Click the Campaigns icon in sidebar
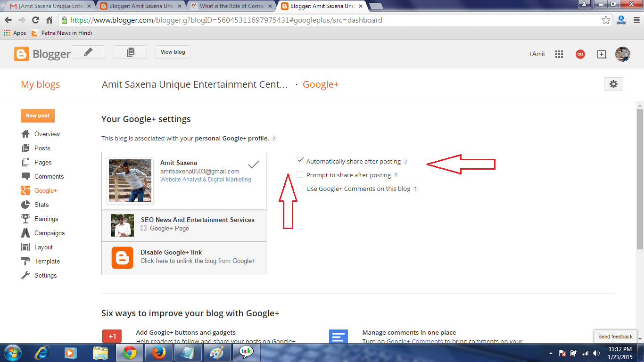 coord(25,233)
